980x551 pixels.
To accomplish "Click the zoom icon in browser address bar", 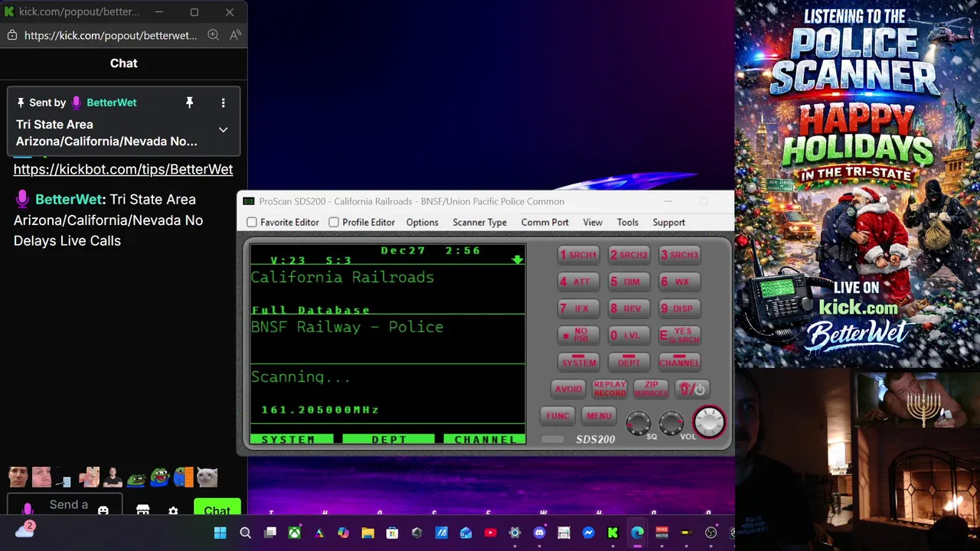I will [x=214, y=35].
